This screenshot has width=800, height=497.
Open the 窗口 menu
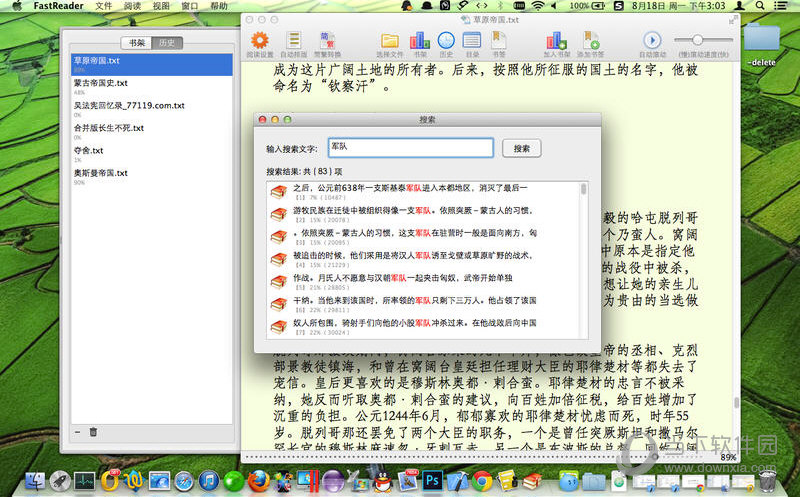(x=190, y=6)
